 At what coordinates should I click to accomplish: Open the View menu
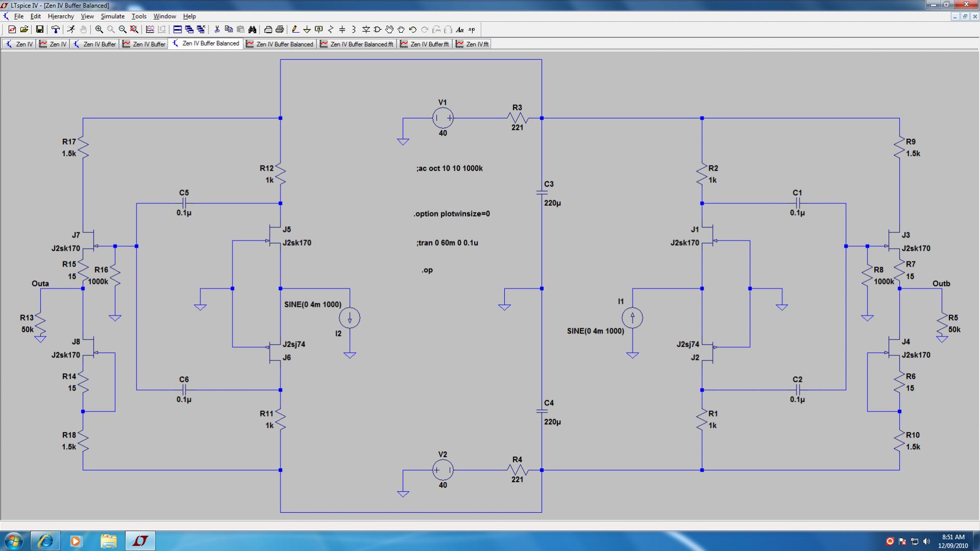pyautogui.click(x=87, y=16)
